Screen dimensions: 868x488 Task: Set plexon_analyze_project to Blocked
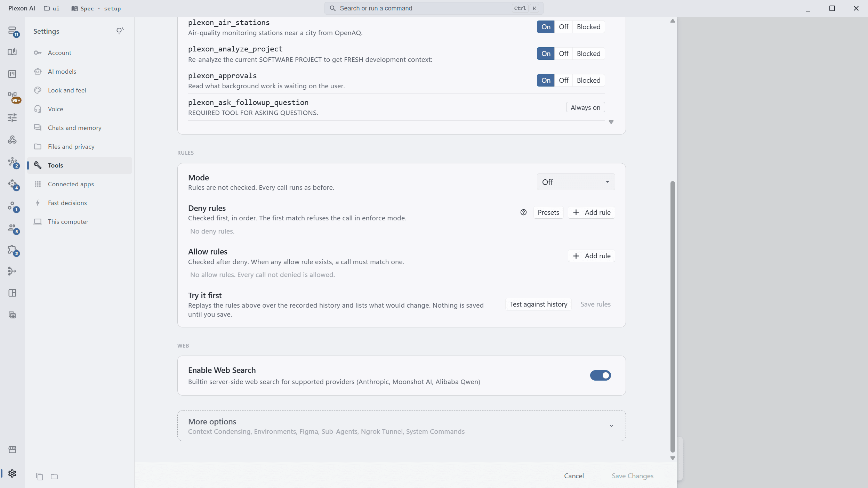588,54
